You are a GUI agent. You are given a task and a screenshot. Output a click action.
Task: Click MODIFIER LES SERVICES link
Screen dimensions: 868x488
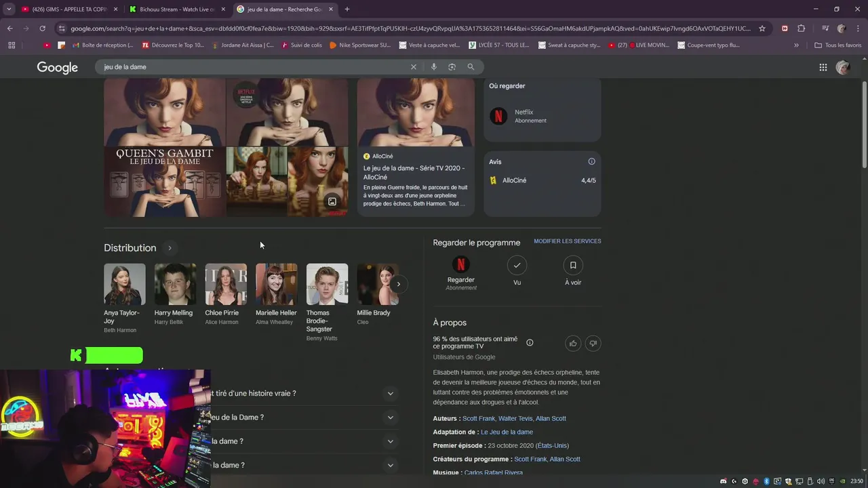568,241
